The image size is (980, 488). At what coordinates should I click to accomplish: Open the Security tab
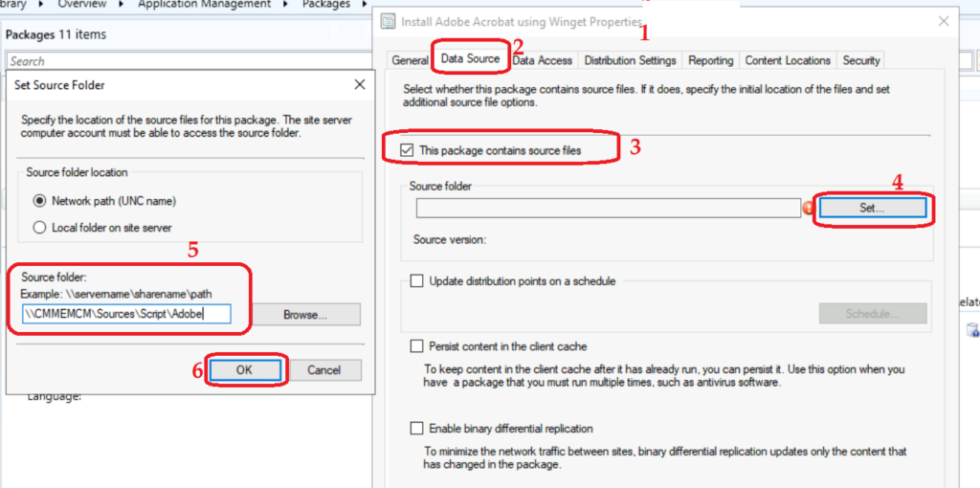(860, 60)
